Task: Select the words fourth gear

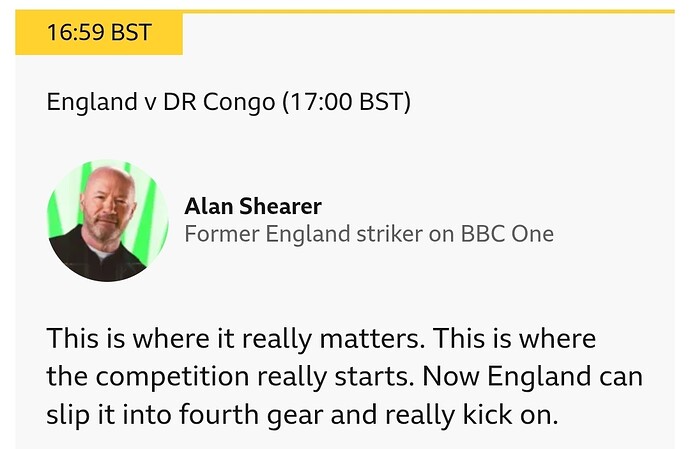Action: (251, 415)
